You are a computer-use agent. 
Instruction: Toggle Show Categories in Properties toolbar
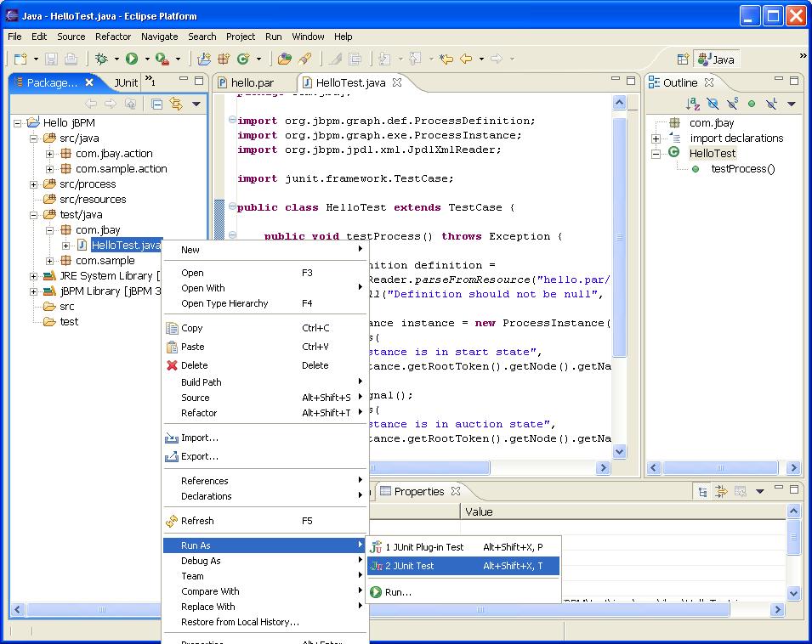coord(702,491)
